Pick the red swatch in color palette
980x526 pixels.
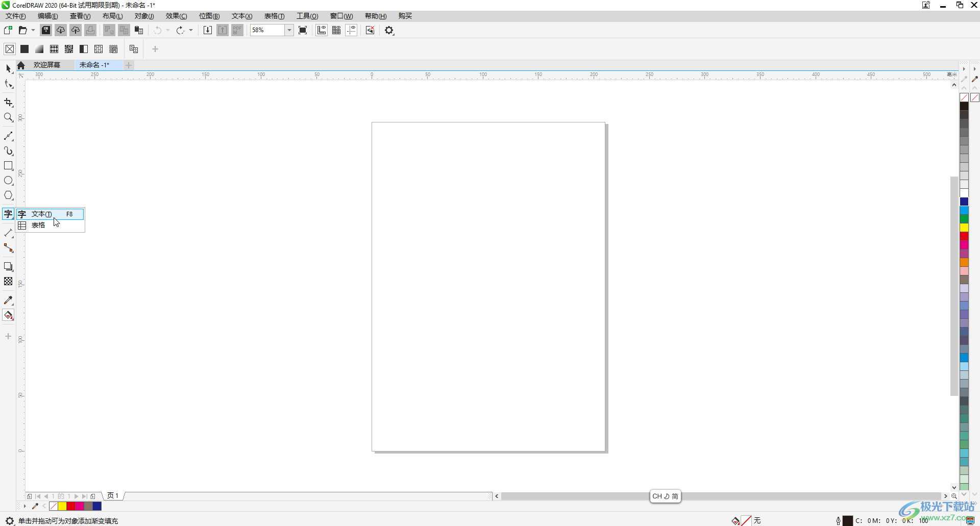click(964, 236)
